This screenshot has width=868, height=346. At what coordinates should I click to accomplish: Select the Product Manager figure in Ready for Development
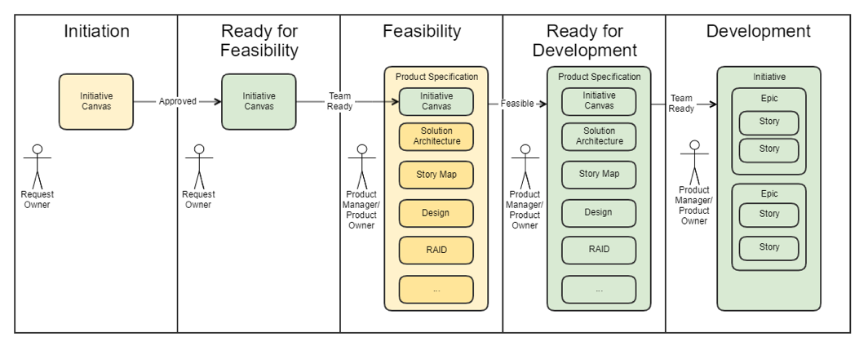(525, 166)
